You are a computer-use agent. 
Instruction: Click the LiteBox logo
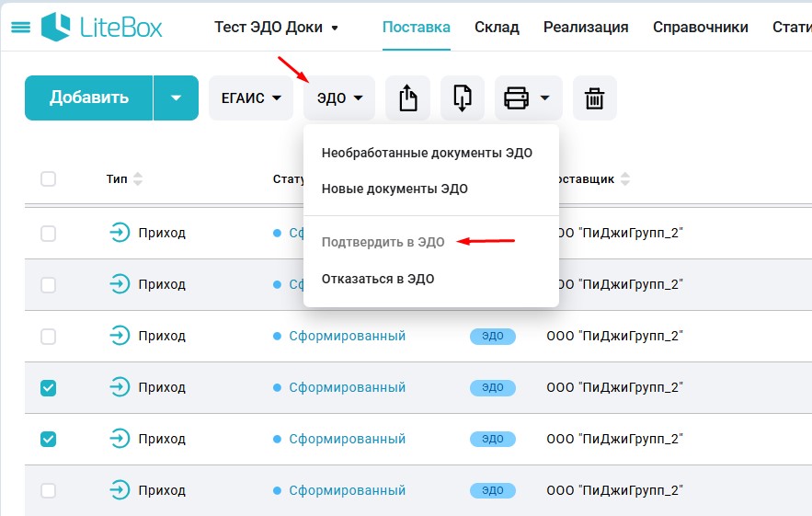coord(102,27)
